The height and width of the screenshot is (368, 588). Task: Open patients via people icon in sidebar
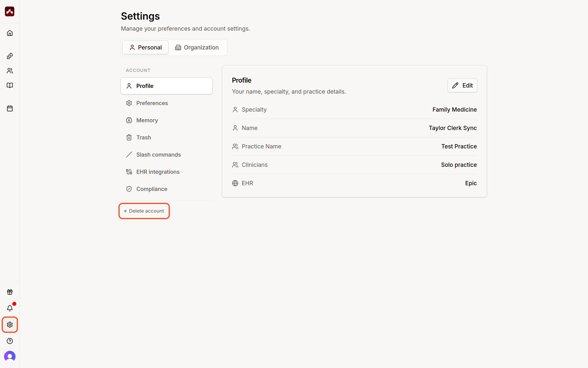pyautogui.click(x=10, y=71)
